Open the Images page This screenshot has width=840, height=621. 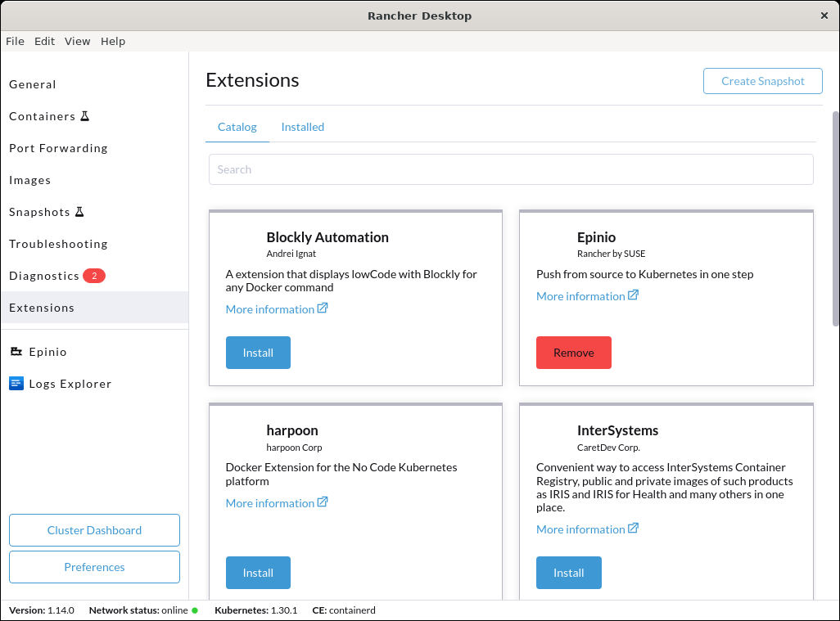94,181
